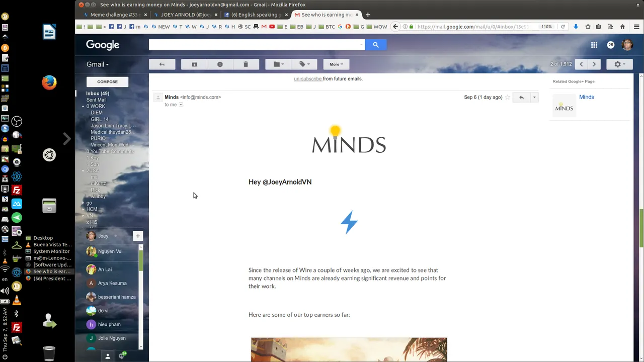Screen dimensions: 644x362
Task: Click the blue search magnifier button
Action: click(x=376, y=45)
